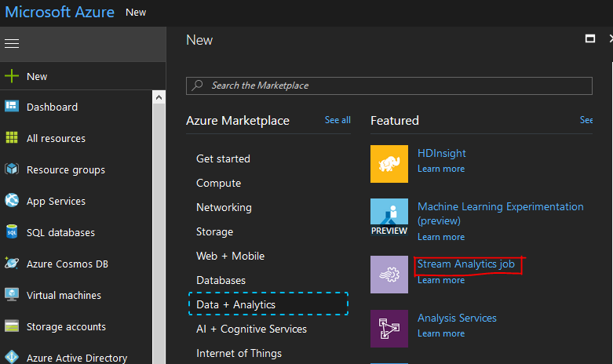The image size is (613, 364).
Task: Click Learn more under HDInsight
Action: tap(441, 169)
